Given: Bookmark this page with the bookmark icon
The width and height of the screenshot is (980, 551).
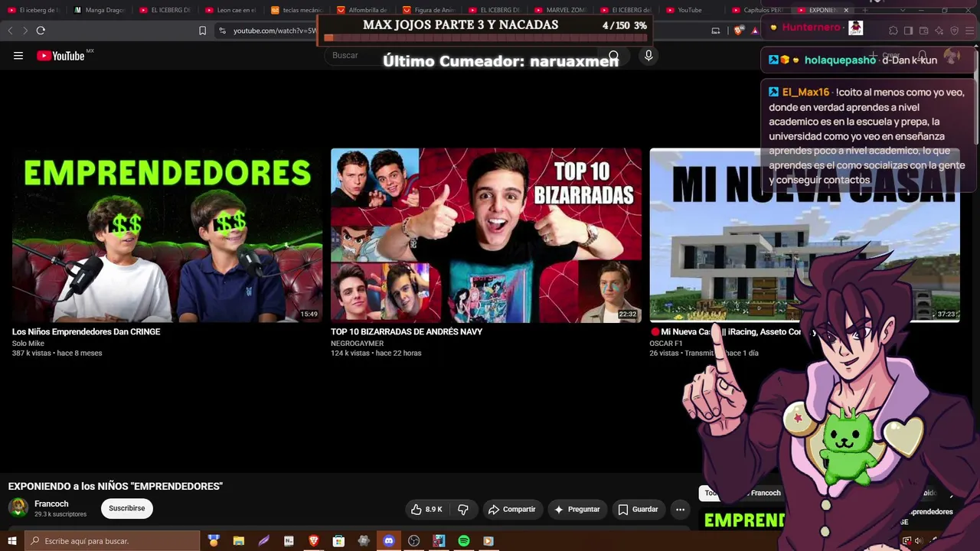Looking at the screenshot, I should 202,31.
